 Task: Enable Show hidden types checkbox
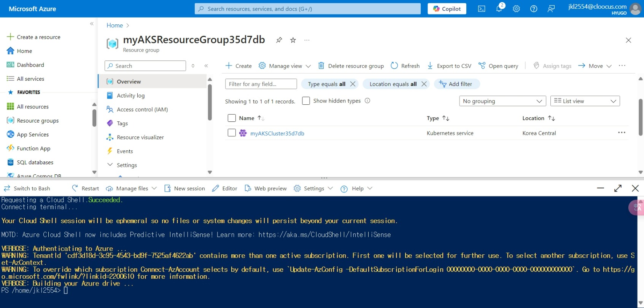click(306, 101)
